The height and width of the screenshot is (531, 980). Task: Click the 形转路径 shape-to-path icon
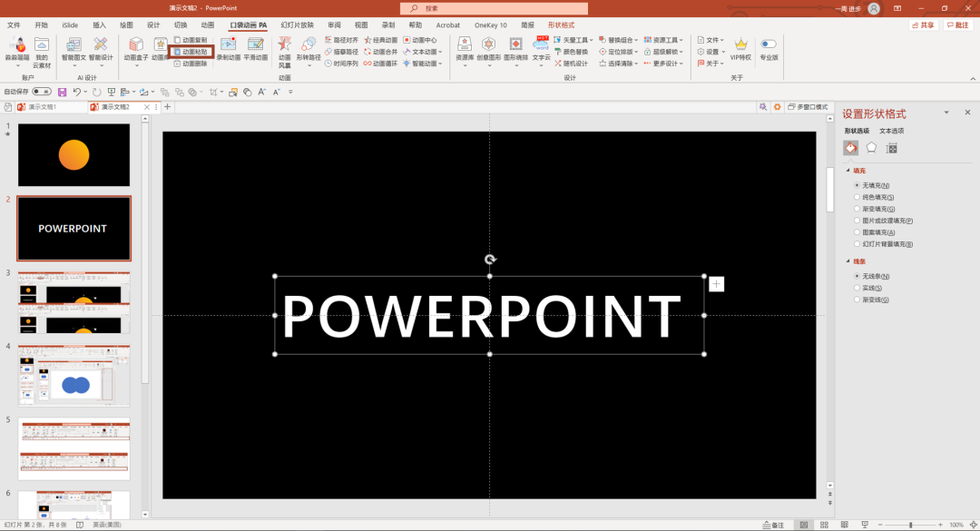coord(309,50)
